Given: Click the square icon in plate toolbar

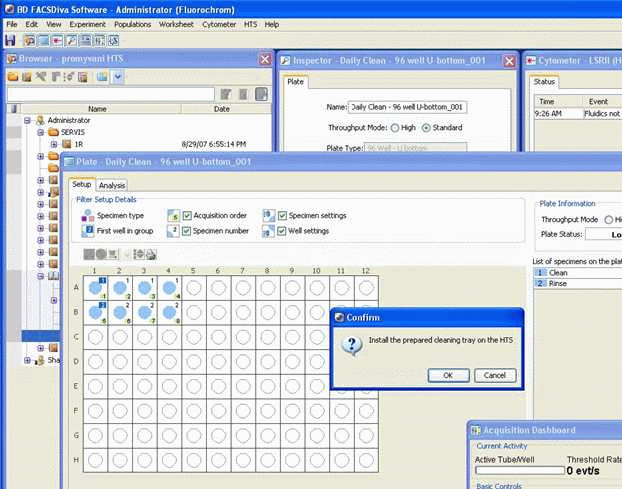Looking at the screenshot, I should pyautogui.click(x=89, y=254).
